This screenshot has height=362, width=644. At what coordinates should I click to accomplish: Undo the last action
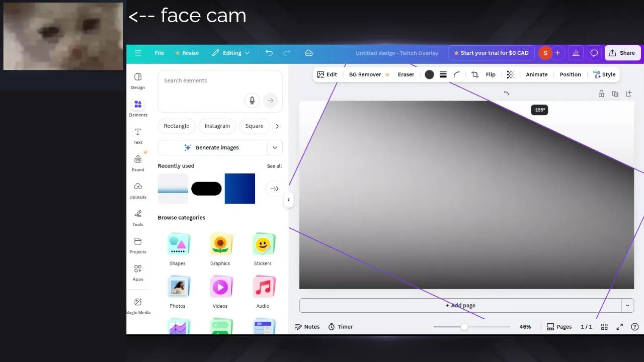tap(269, 53)
